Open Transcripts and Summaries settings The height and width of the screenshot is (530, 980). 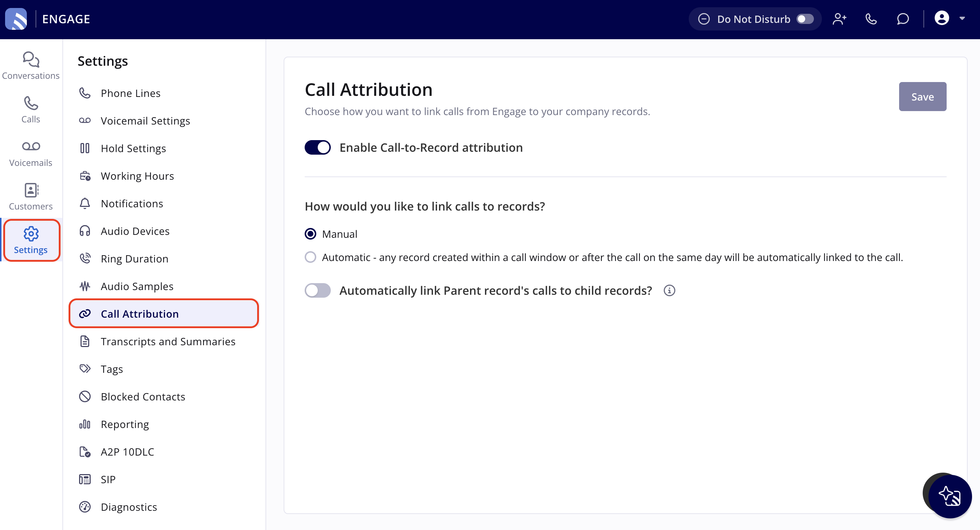164,342
